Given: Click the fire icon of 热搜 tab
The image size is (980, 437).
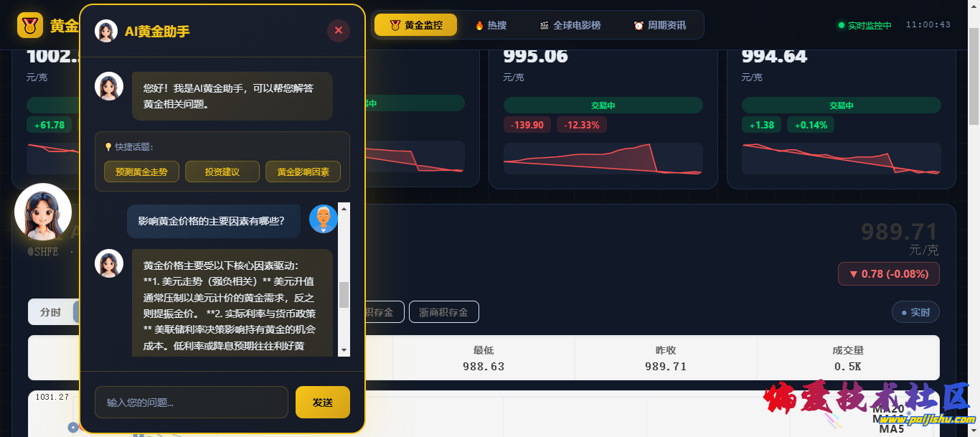Looking at the screenshot, I should point(479,25).
